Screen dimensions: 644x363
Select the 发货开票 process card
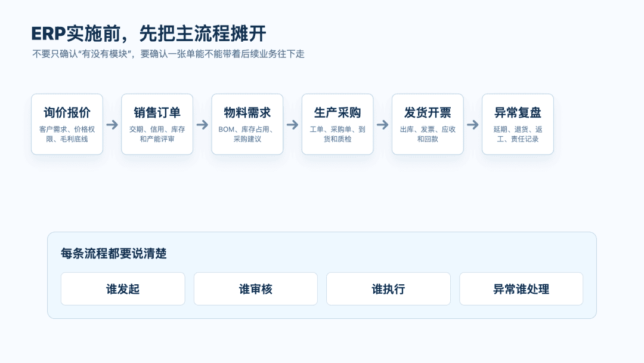pos(428,124)
